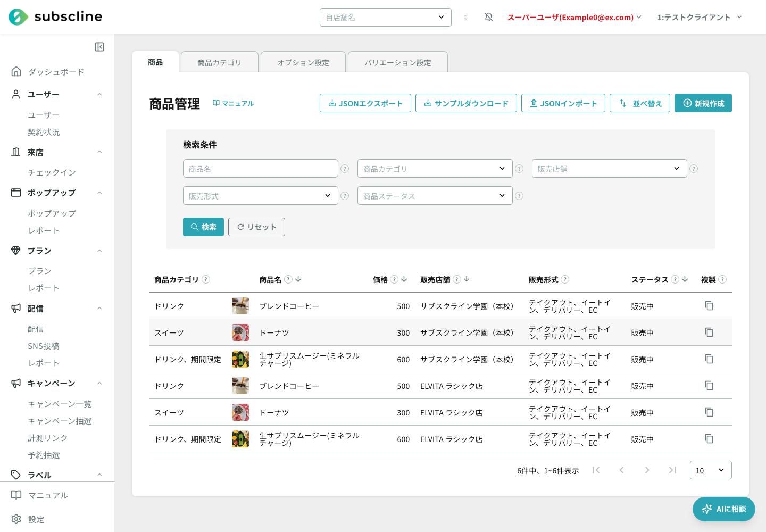Sort by ステータス column arrow
Screen dimensions: 766x532
[685, 279]
